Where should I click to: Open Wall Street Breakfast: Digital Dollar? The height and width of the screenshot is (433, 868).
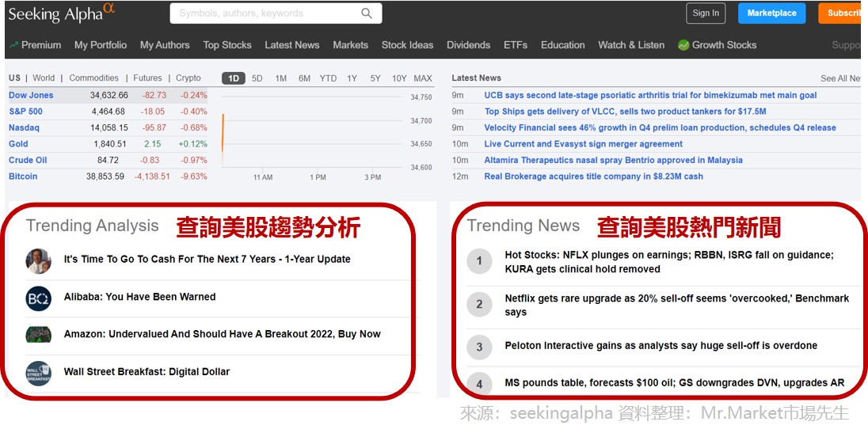coord(147,371)
